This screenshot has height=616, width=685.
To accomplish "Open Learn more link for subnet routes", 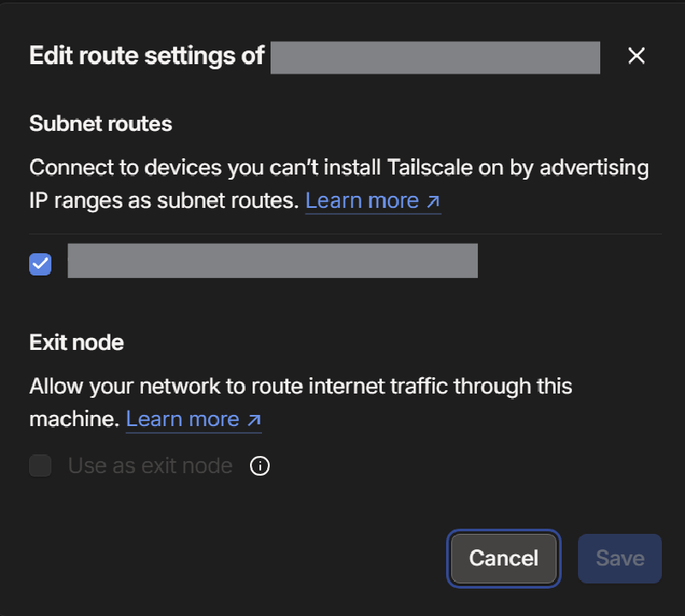I will coord(361,201).
